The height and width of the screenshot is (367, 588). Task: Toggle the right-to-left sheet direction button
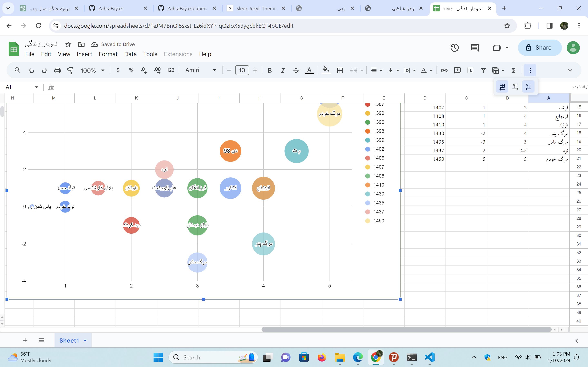tap(502, 87)
